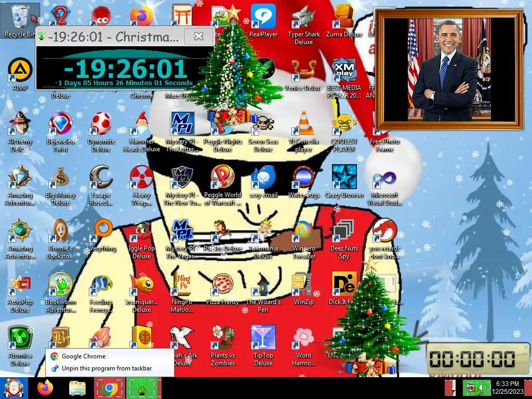Open Iggle Pop Deluxe shortcut
This screenshot has height=399, width=532.
tap(141, 240)
